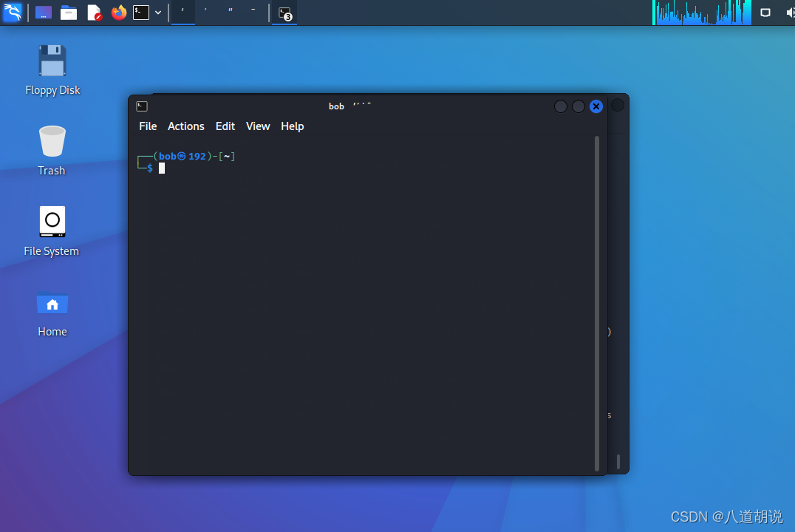The height and width of the screenshot is (532, 795).
Task: Close the front bob terminal window
Action: click(596, 106)
